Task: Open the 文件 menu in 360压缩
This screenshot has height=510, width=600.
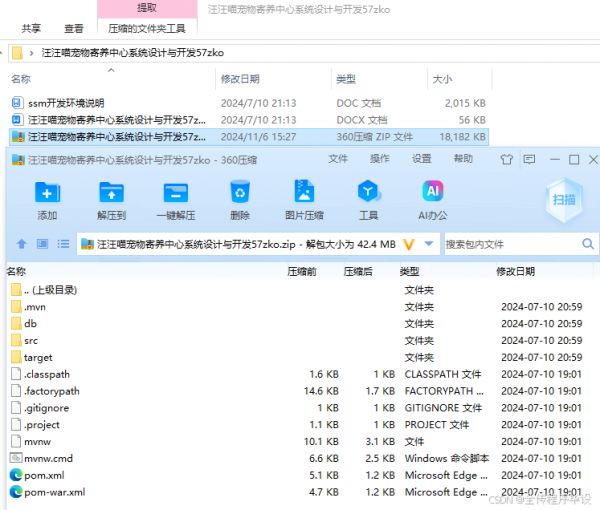Action: (338, 159)
